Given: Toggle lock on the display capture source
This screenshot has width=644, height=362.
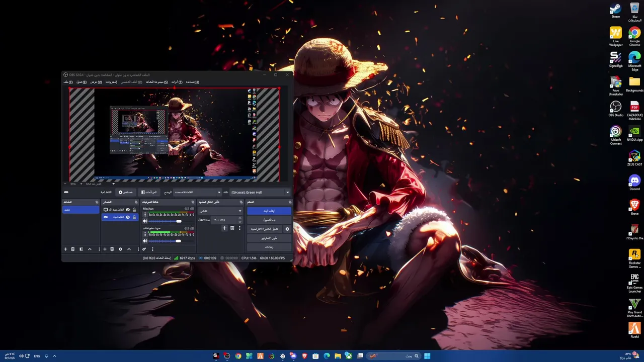Looking at the screenshot, I should pyautogui.click(x=134, y=210).
